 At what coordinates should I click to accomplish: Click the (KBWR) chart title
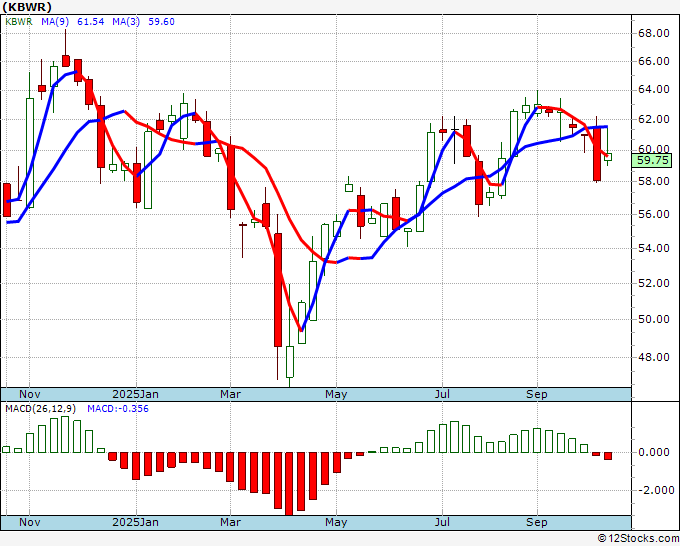[27, 7]
